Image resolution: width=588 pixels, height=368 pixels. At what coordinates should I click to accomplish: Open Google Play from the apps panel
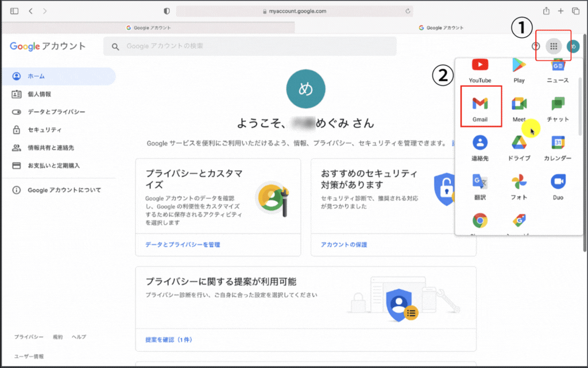519,71
